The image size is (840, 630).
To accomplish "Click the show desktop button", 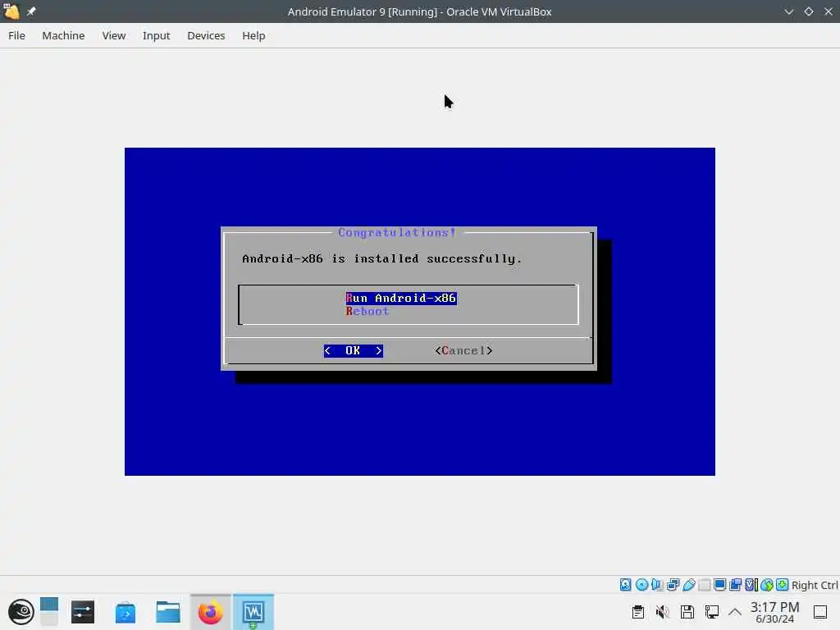I will click(820, 612).
